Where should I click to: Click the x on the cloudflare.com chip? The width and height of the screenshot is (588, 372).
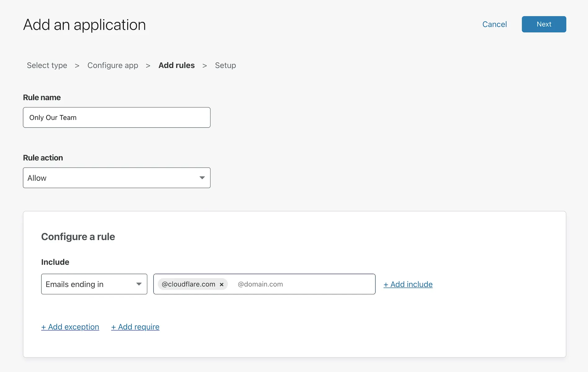[x=222, y=284]
